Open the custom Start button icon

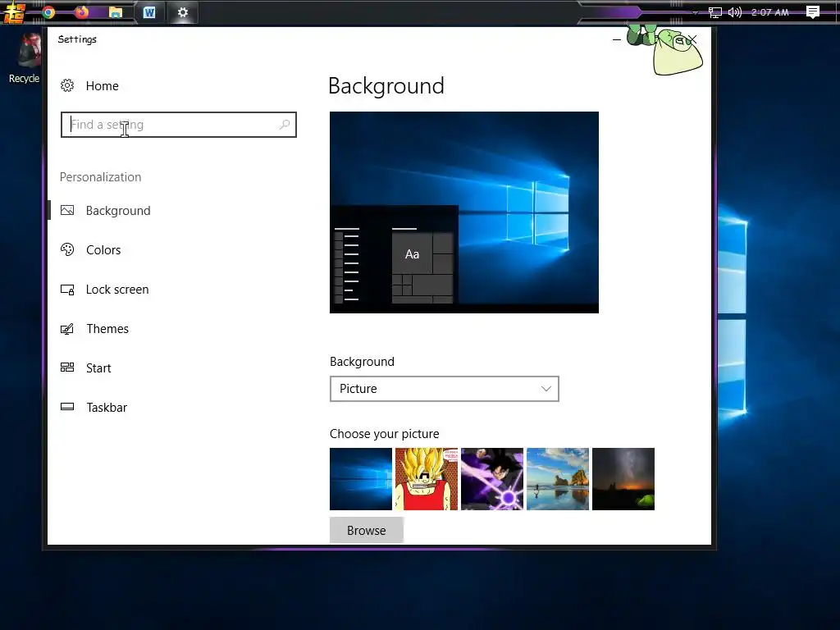coord(14,13)
